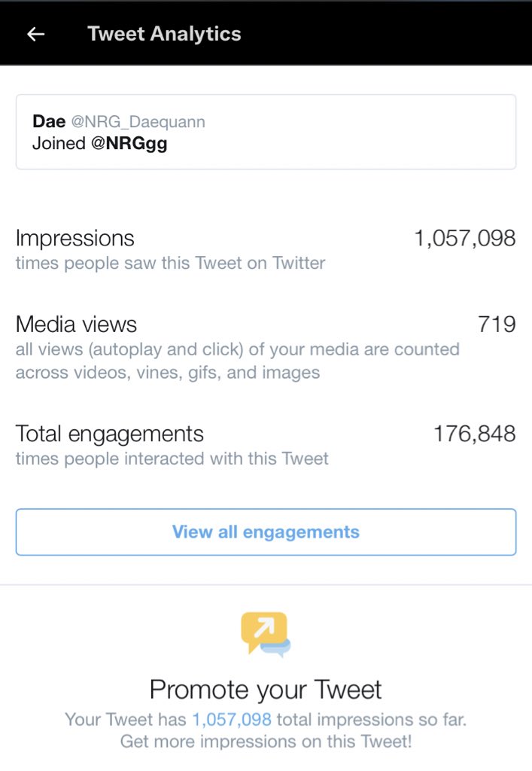Click the Impressions label
532x771 pixels.
[74, 238]
